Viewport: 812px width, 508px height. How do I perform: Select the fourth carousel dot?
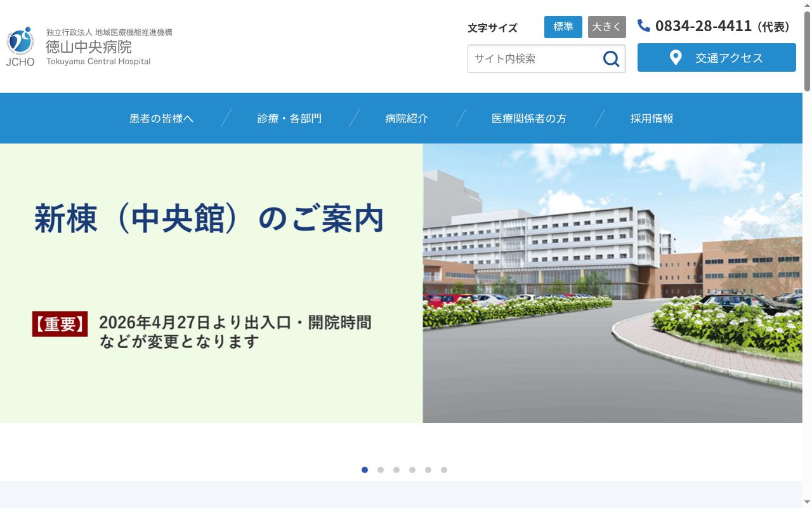pyautogui.click(x=412, y=470)
